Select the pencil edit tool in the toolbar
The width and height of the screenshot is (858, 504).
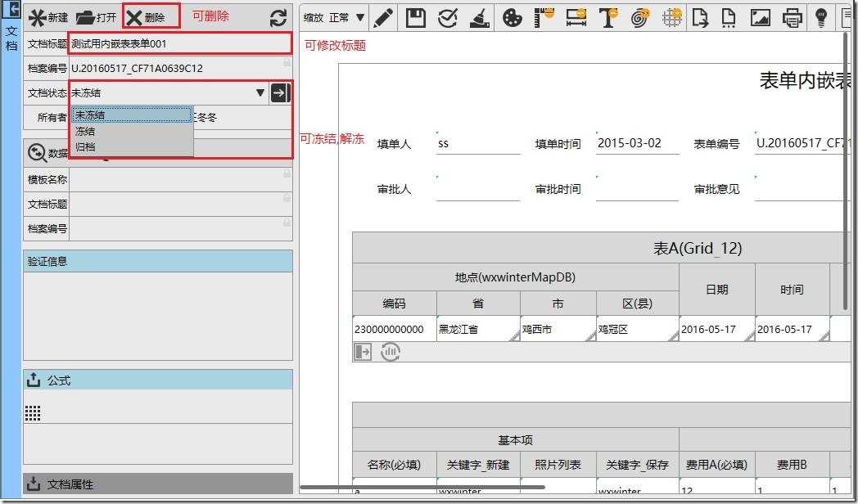pyautogui.click(x=384, y=18)
